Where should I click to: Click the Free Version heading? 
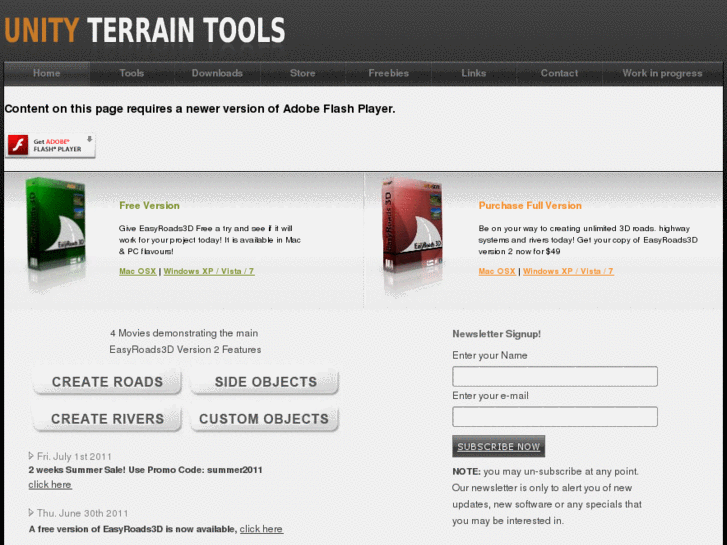pos(149,205)
